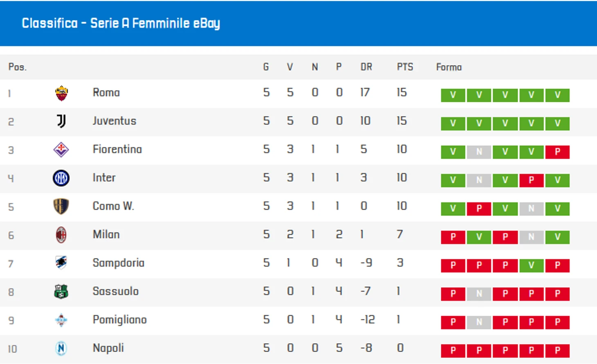Image resolution: width=597 pixels, height=364 pixels.
Task: Click the Classifica - Serie A Femminile eBay title
Action: [121, 23]
